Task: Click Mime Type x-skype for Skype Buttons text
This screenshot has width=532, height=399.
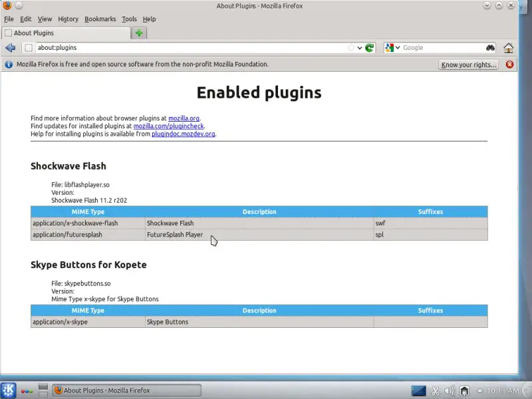Action: pyautogui.click(x=105, y=299)
